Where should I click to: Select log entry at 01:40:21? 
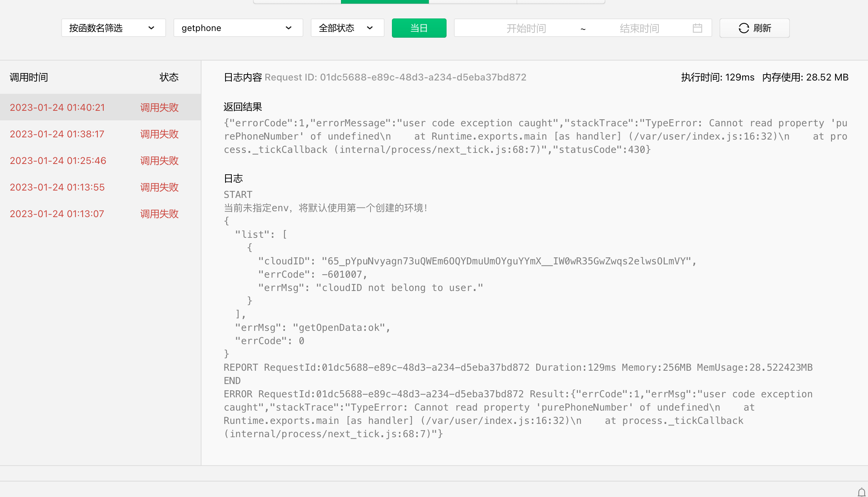tap(57, 107)
